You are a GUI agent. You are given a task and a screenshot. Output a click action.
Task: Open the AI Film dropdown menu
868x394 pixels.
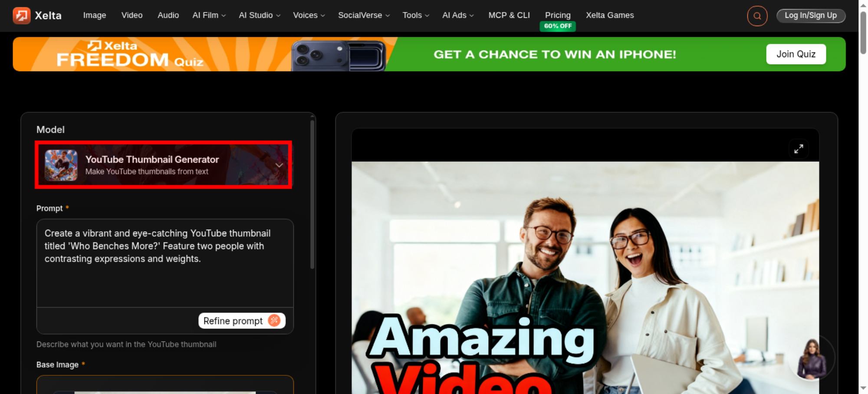click(x=209, y=15)
